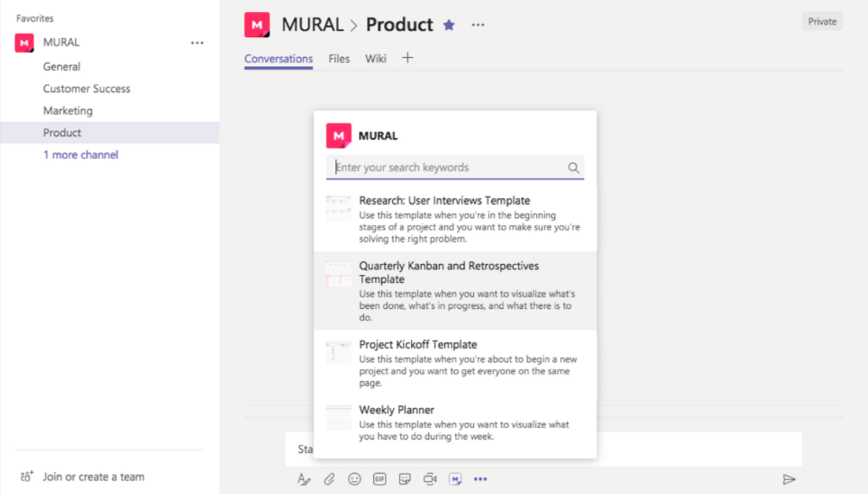Switch to the Files tab

pyautogui.click(x=339, y=59)
